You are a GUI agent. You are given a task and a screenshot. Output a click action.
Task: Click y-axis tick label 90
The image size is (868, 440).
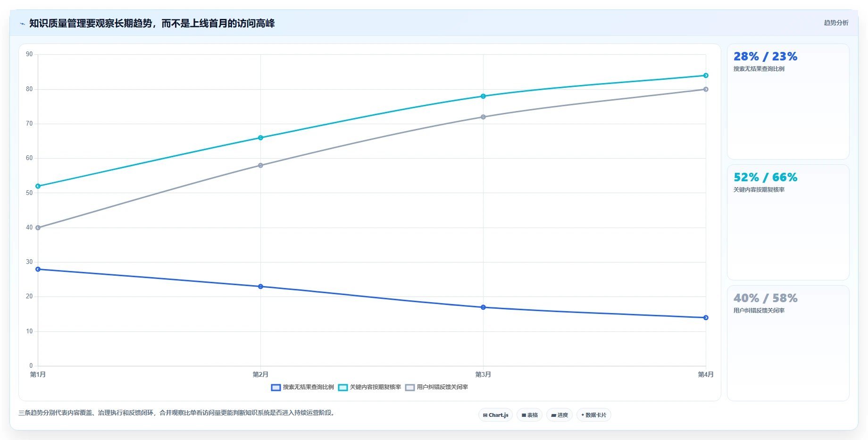(29, 54)
